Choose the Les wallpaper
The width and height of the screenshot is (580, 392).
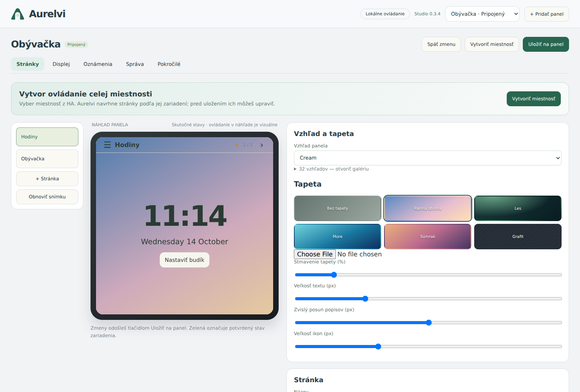[518, 209]
